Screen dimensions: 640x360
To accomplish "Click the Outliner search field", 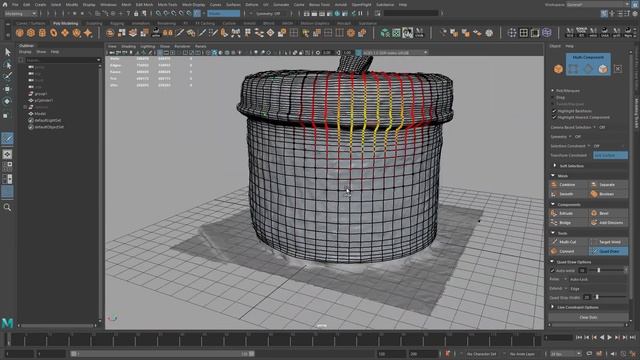I will point(63,60).
